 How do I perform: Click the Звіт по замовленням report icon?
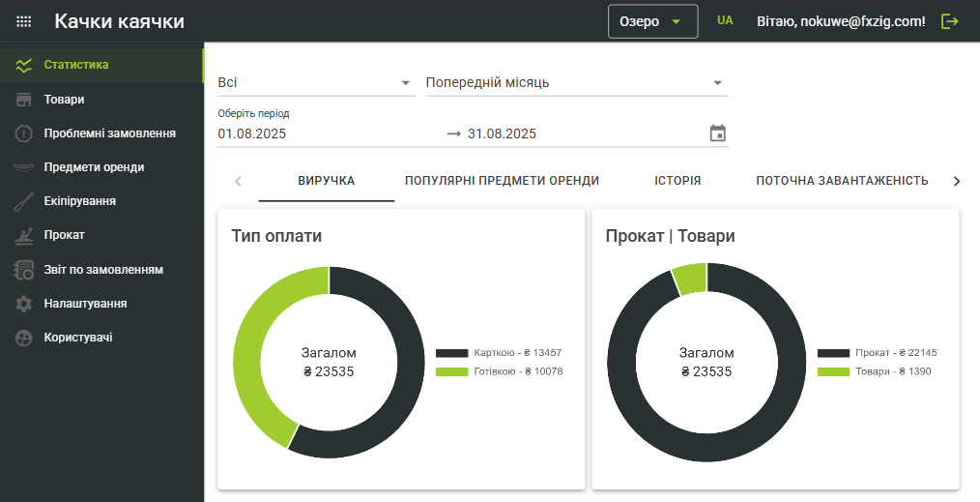coord(24,270)
